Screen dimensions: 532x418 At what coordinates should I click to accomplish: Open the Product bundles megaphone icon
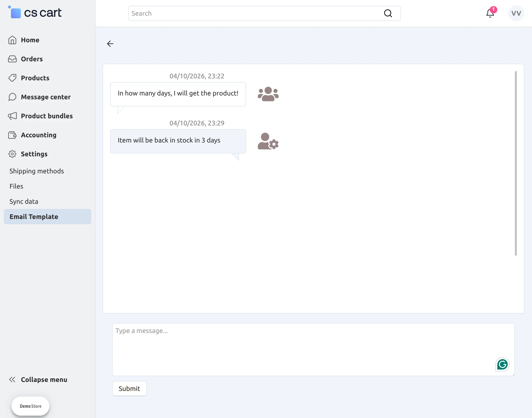coord(13,116)
